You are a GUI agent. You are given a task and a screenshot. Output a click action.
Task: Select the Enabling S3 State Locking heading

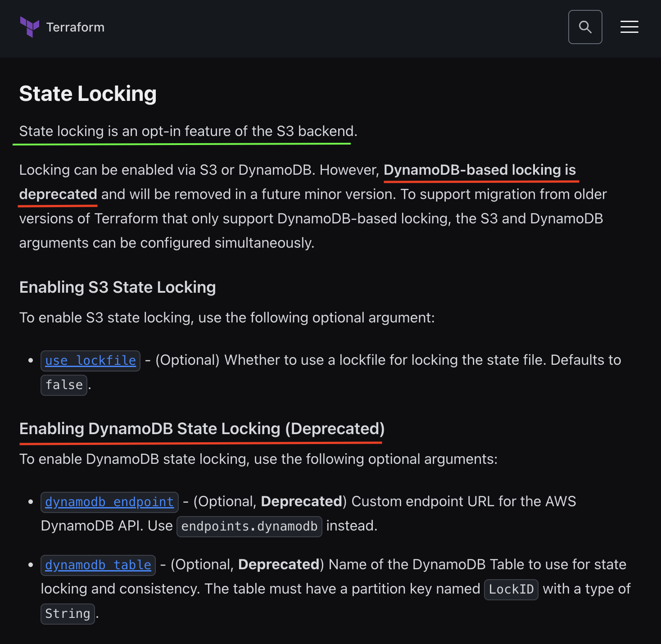tap(118, 287)
